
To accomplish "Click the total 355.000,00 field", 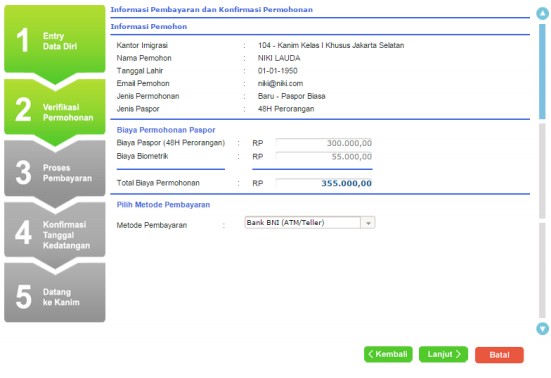I will pos(324,183).
